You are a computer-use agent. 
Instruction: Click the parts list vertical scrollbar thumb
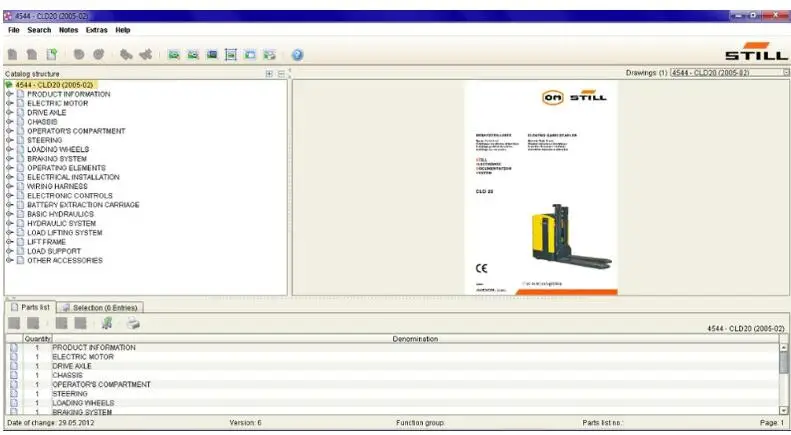pos(783,362)
